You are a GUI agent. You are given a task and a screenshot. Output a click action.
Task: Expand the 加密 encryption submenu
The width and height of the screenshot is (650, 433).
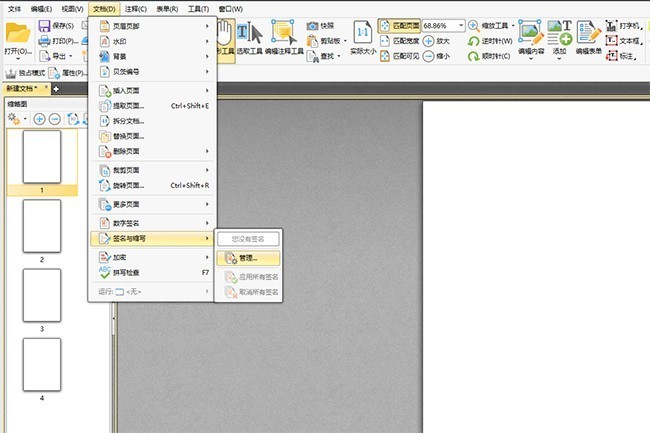pos(153,257)
